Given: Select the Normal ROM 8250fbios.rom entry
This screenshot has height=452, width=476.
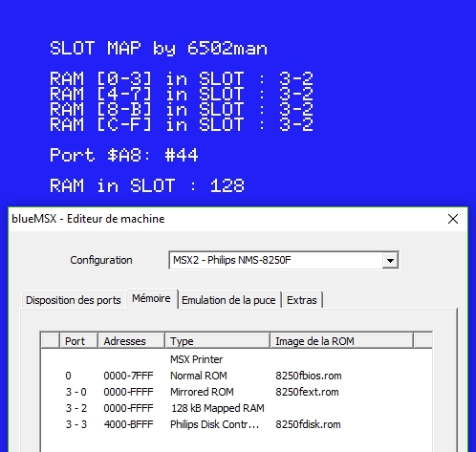Looking at the screenshot, I should 236,376.
